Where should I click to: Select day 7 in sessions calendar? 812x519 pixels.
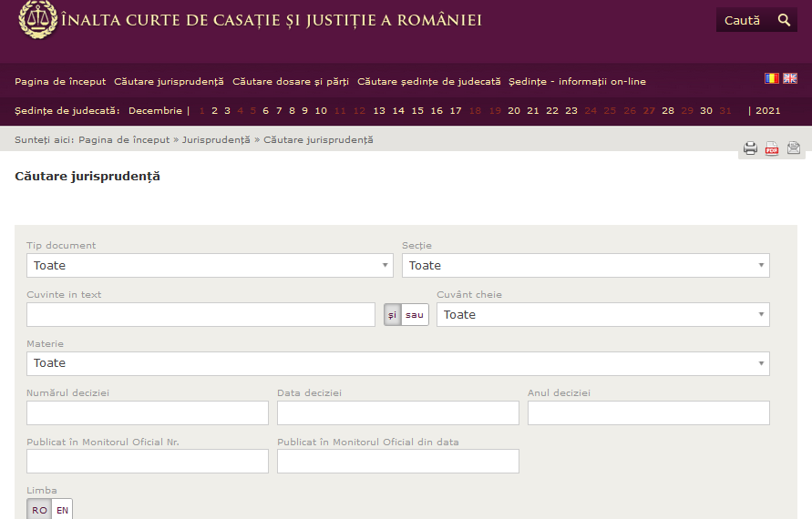tap(279, 111)
